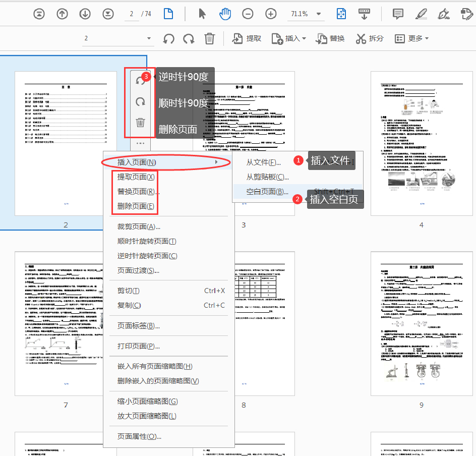Viewport: 476px width, 456px height.
Task: Open 页面标签(B) menu entry
Action: (x=169, y=326)
